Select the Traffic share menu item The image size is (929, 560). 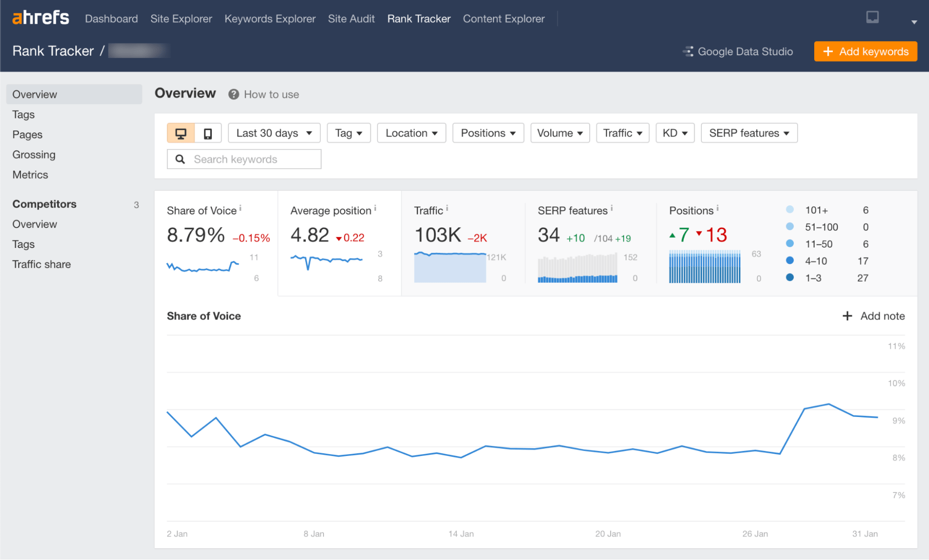pos(41,263)
